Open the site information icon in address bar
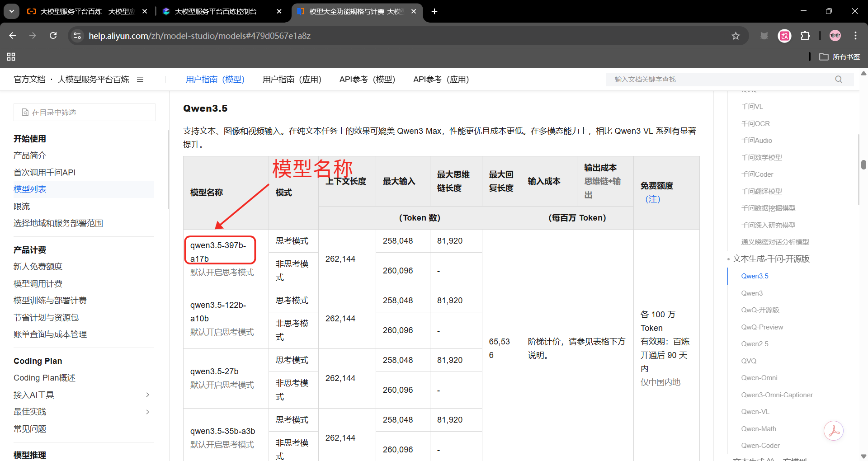 coord(77,36)
